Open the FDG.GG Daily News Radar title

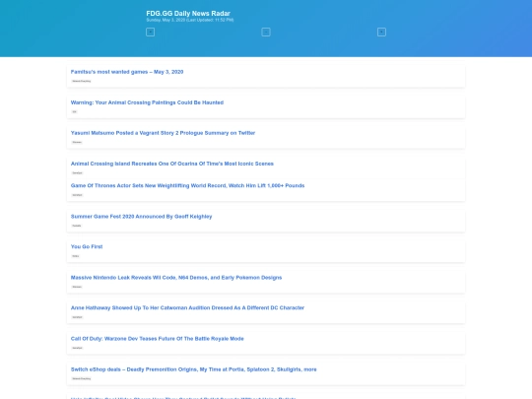click(x=188, y=13)
